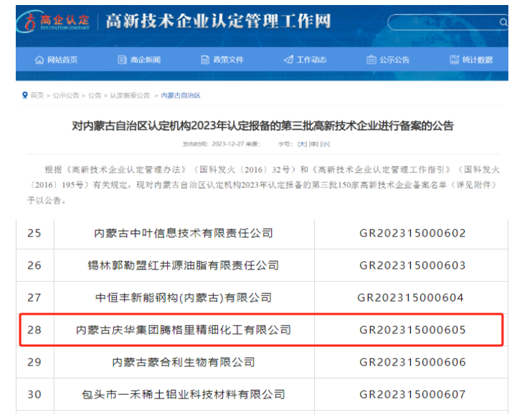Screen dimensions: 522x420
Task: Click the document icon beside 政策文件
Action: tap(205, 60)
